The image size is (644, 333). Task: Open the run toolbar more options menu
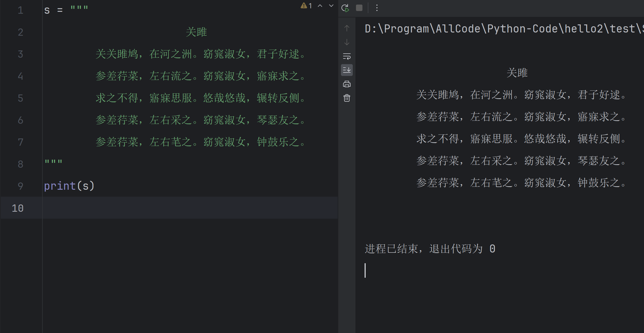377,8
